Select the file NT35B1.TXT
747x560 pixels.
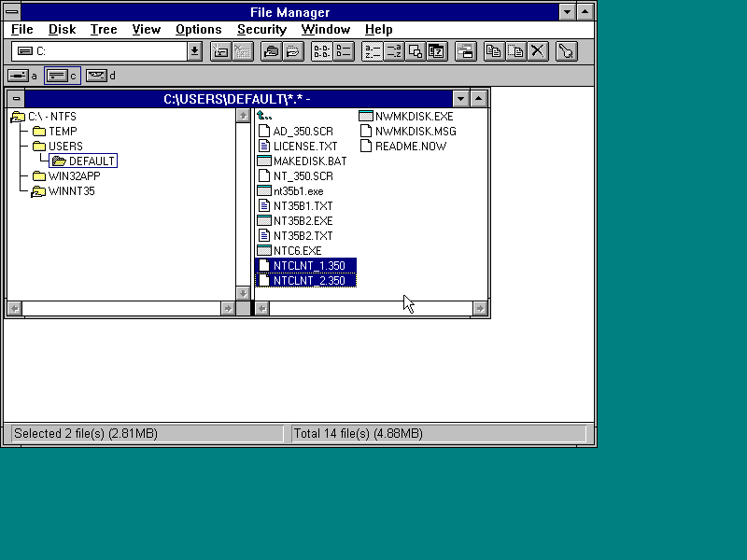point(295,205)
